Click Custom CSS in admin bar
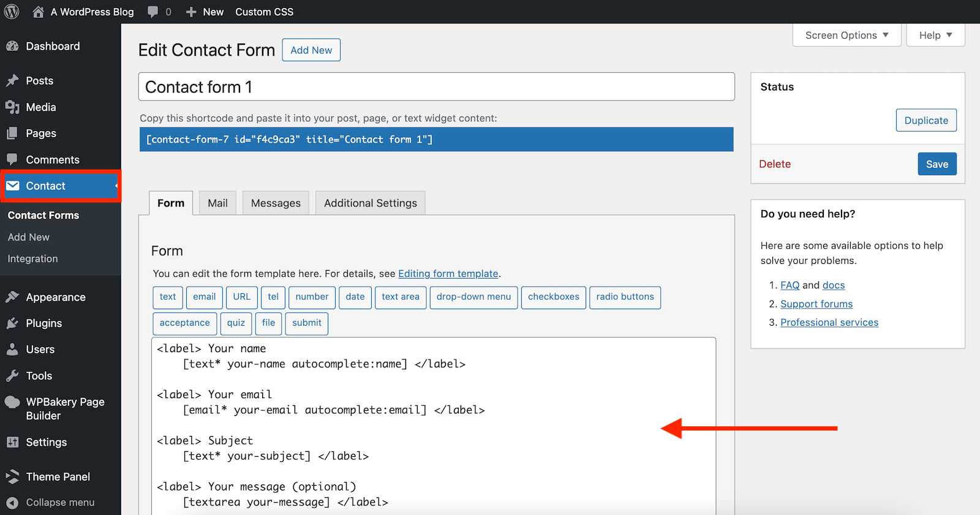The width and height of the screenshot is (980, 515). click(x=264, y=12)
